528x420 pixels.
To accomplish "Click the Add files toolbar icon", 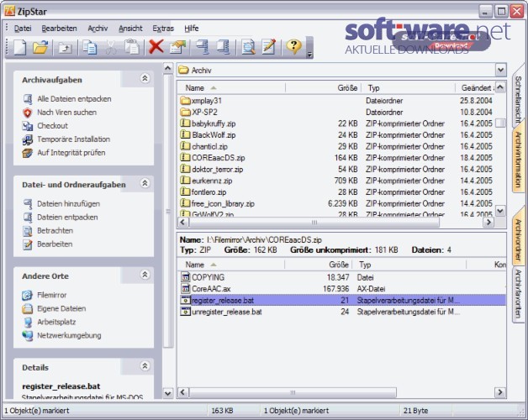I will click(203, 47).
